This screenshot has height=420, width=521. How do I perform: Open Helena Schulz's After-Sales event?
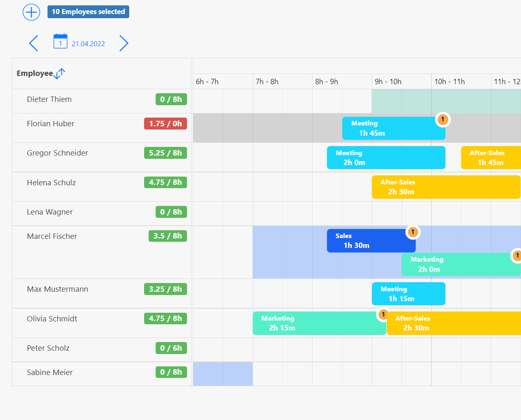pyautogui.click(x=446, y=187)
